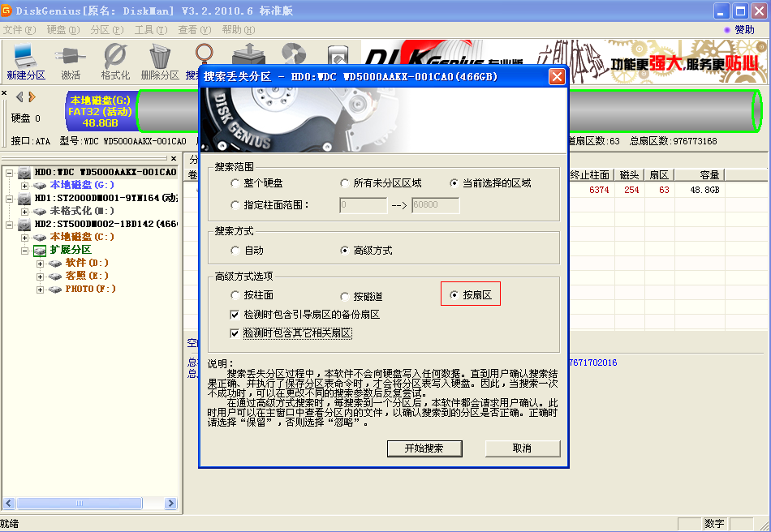Image resolution: width=771 pixels, height=532 pixels.
Task: Open the 工具(T) menu
Action: point(151,30)
